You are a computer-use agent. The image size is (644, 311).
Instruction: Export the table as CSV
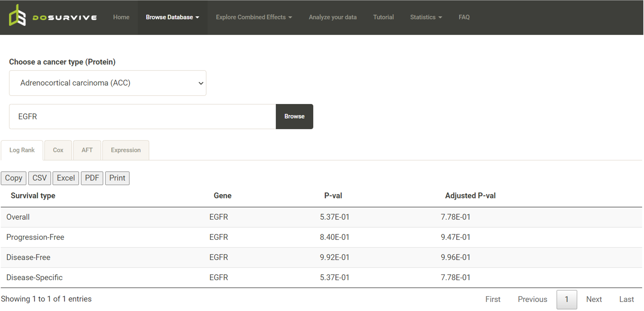coord(39,178)
